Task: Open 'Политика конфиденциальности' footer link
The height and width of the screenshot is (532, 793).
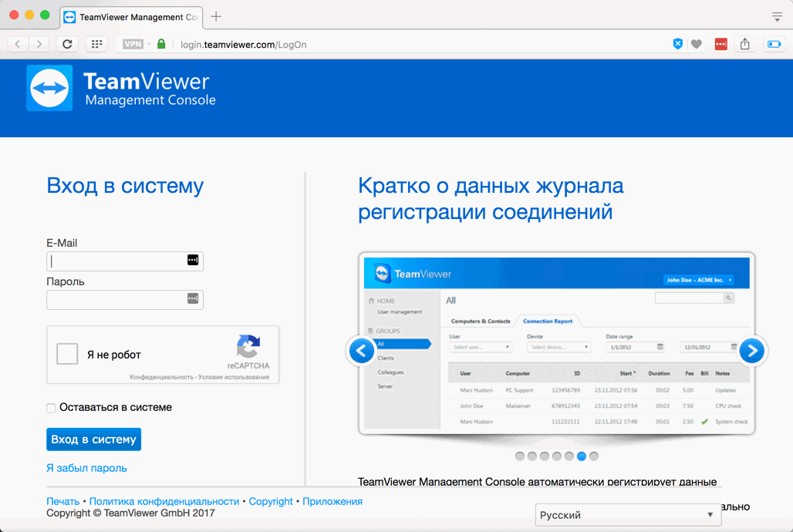Action: 164,502
